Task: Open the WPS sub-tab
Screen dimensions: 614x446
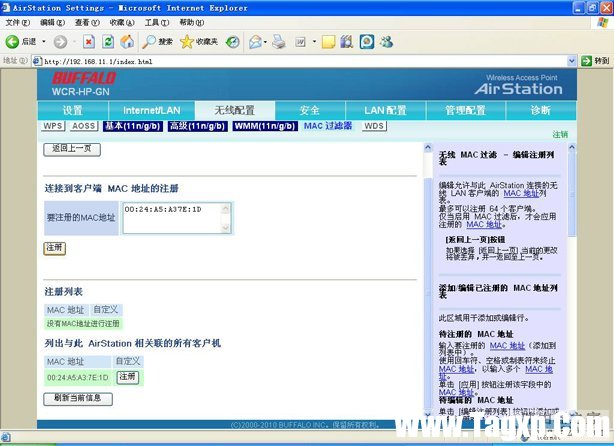Action: (x=53, y=126)
